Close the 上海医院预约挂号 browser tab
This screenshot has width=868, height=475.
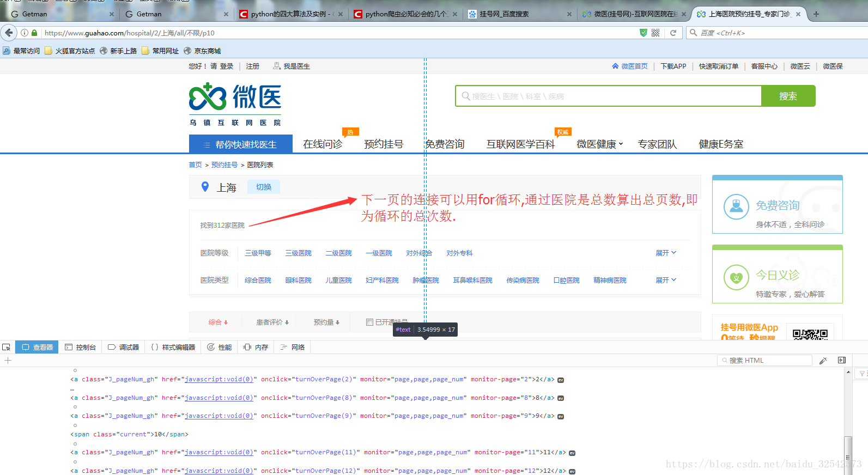798,14
